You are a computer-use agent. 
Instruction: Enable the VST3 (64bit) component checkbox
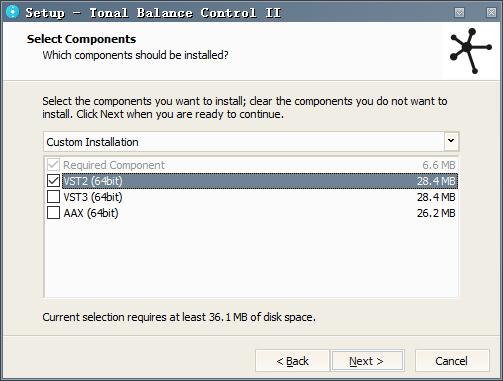tap(53, 197)
